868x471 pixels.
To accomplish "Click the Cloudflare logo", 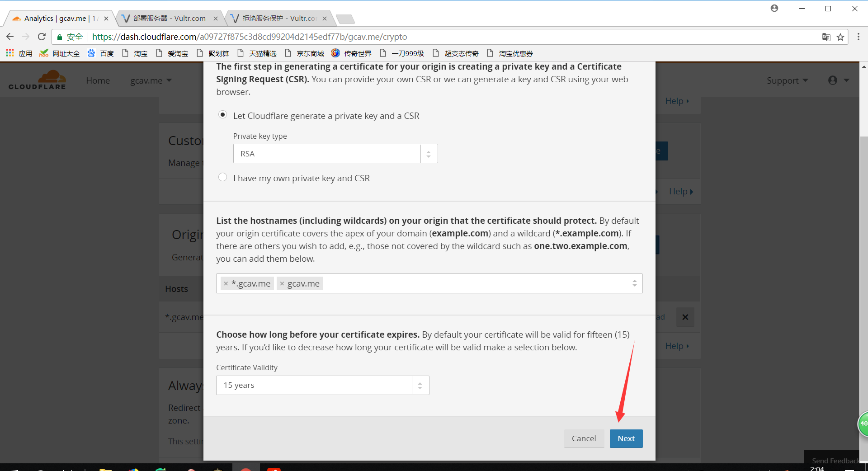I will 37,80.
